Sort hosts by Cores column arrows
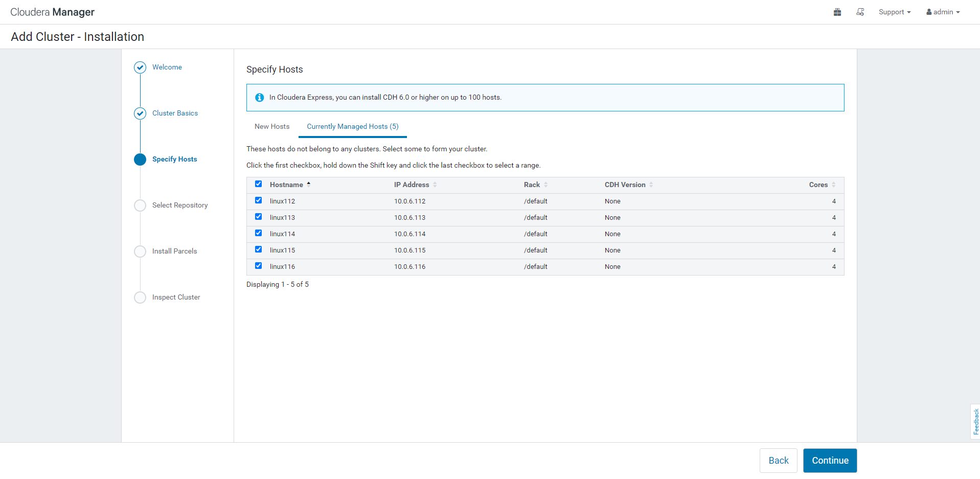This screenshot has height=479, width=980. click(833, 185)
